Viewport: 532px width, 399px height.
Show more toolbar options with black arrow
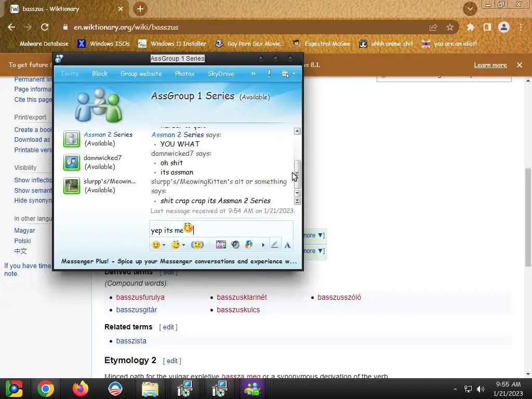263,245
